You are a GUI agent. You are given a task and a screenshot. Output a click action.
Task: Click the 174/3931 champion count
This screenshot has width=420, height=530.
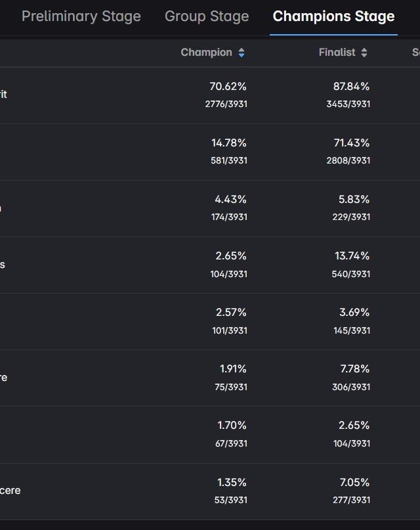pyautogui.click(x=229, y=217)
